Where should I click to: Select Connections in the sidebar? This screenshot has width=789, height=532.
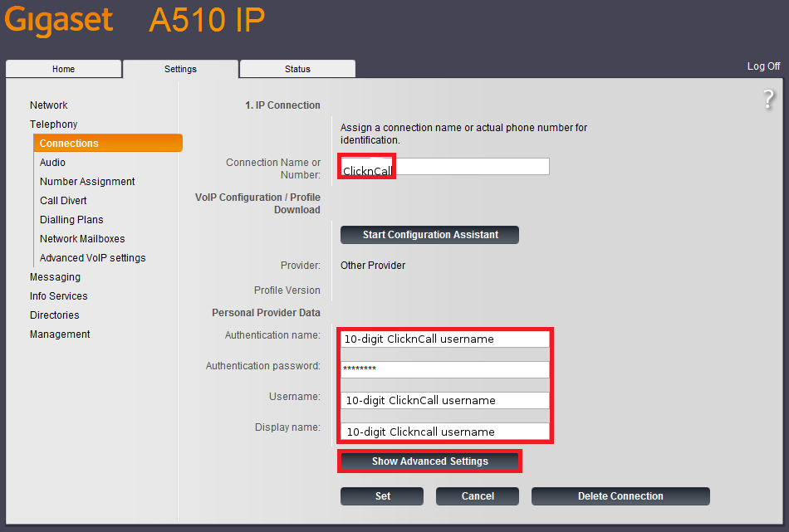click(108, 143)
